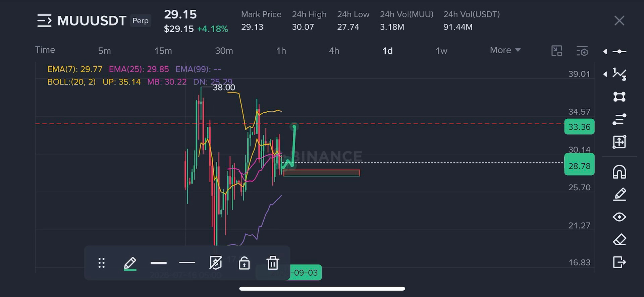Select the Fibonacci levels tool

click(619, 119)
